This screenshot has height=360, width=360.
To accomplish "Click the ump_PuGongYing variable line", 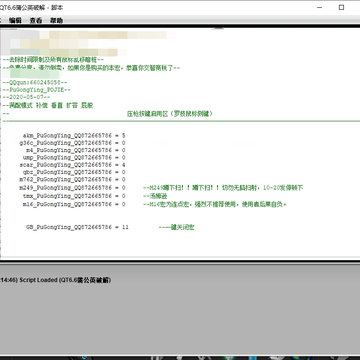I will 74,158.
